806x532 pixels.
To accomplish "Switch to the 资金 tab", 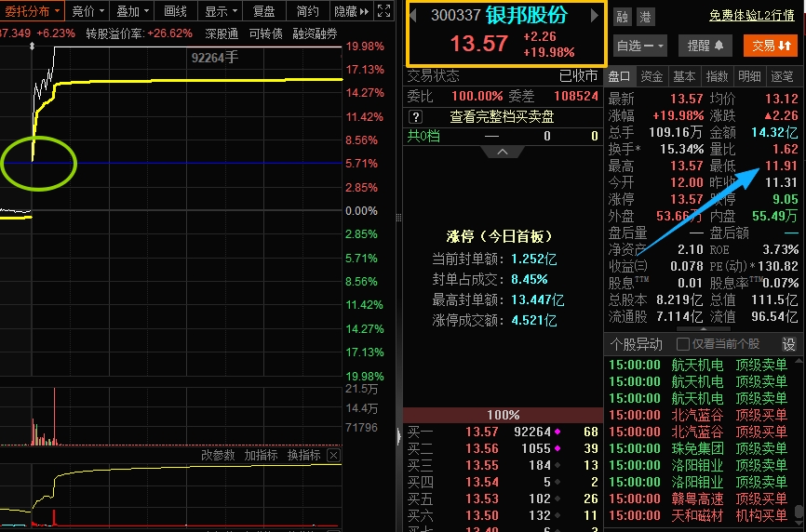I will click(652, 76).
